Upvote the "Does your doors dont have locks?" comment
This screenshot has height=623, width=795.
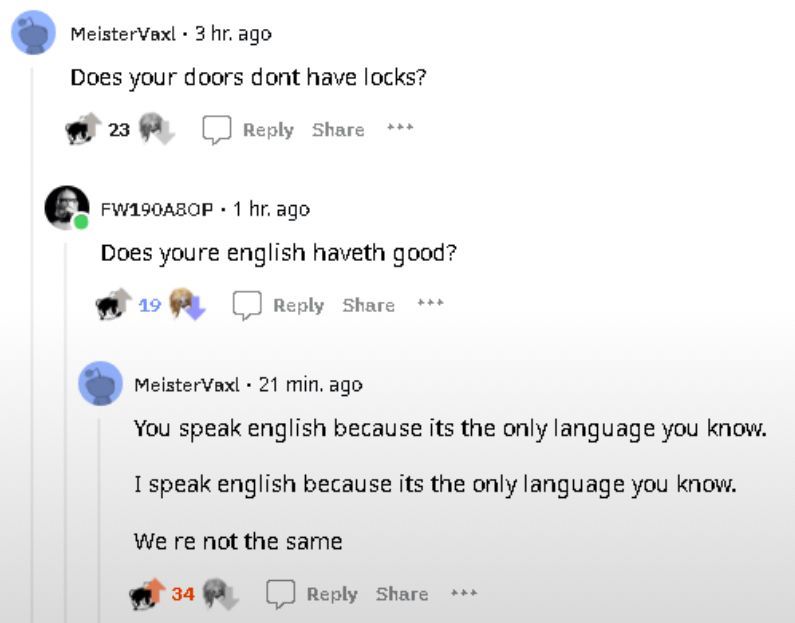click(84, 128)
